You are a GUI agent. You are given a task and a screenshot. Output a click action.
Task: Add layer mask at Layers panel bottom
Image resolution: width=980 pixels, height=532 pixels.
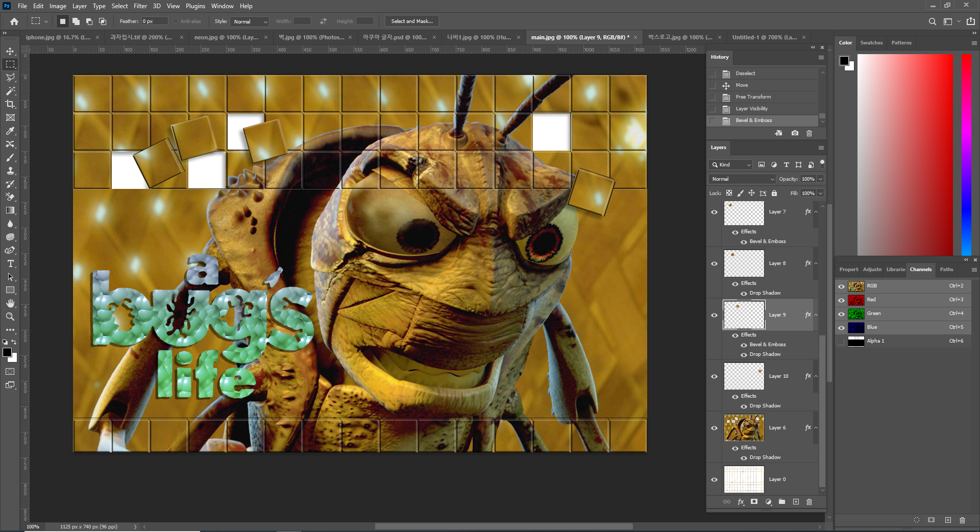(754, 502)
